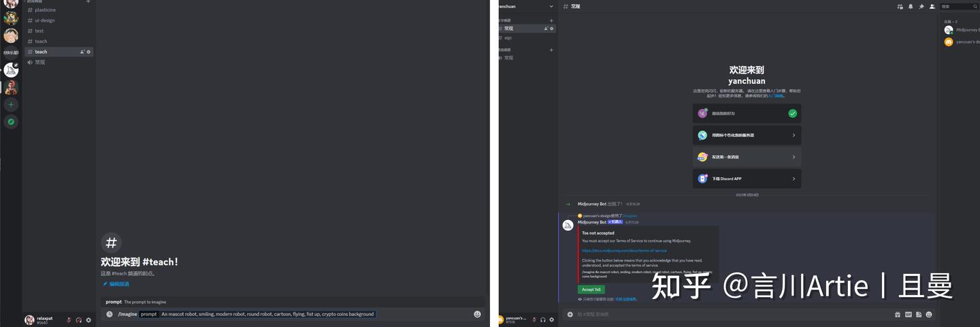Open 下载 Discord APP card
The height and width of the screenshot is (327, 980).
tap(747, 178)
